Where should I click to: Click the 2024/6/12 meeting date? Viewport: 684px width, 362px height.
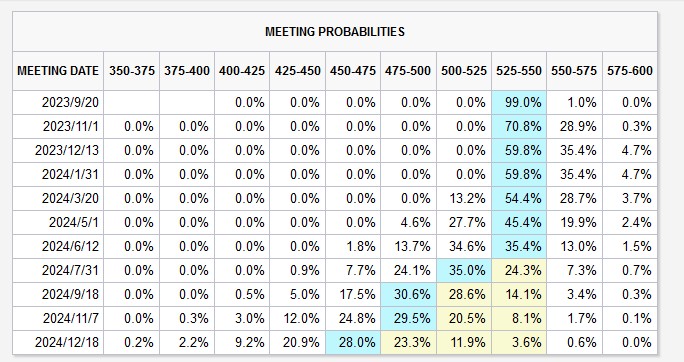[70, 246]
